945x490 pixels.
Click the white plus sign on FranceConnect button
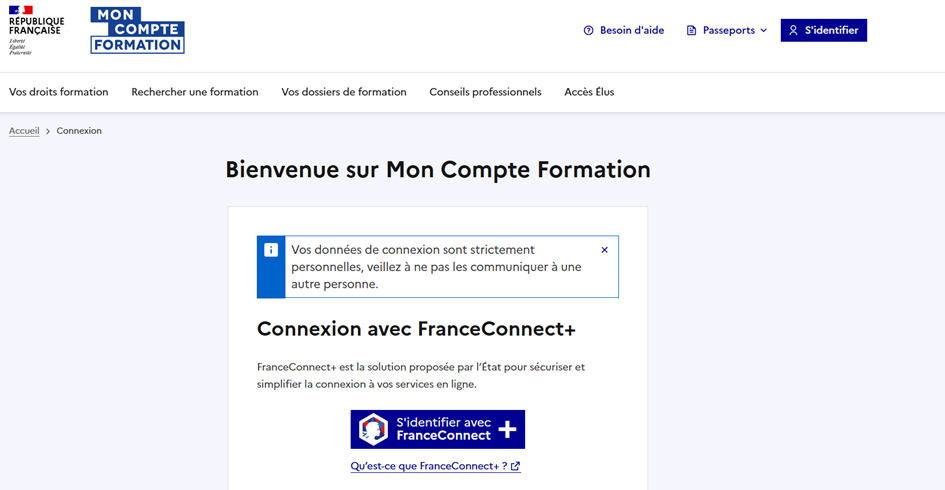[507, 429]
